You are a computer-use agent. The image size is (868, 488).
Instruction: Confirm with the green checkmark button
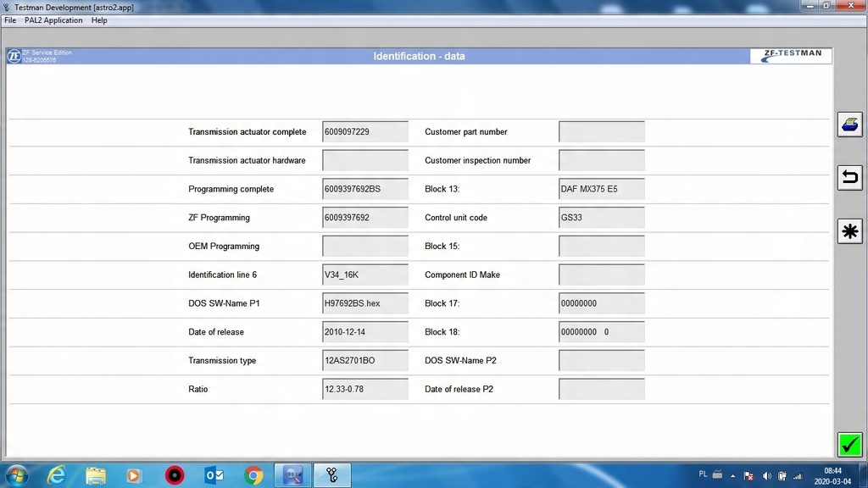pos(849,444)
